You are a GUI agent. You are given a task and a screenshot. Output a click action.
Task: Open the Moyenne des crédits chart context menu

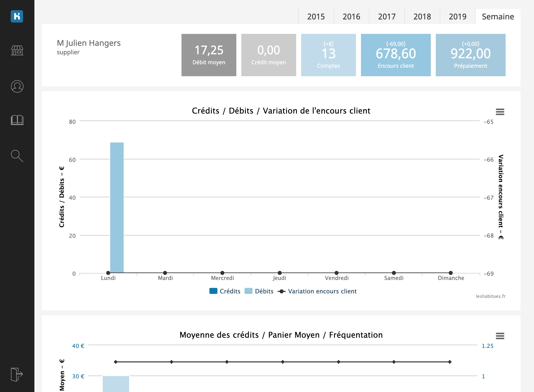[500, 336]
